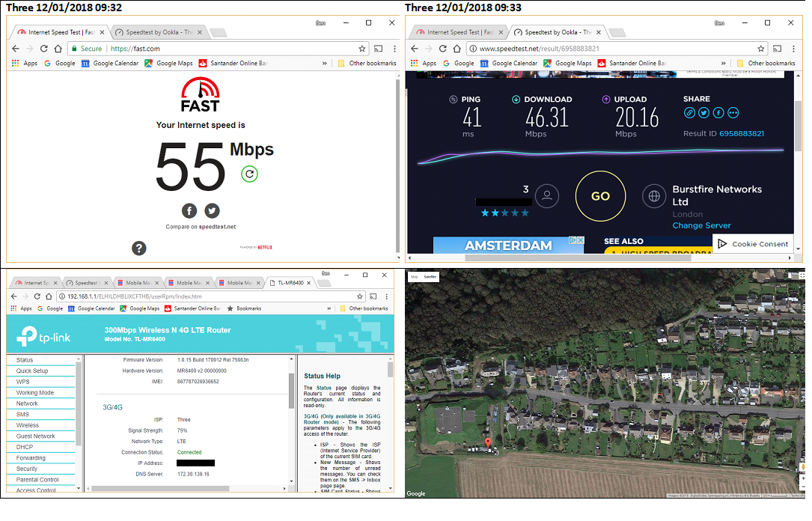Open the Other bookmarks folder in the Speedtest window
This screenshot has height=521, width=812.
pyautogui.click(x=766, y=64)
